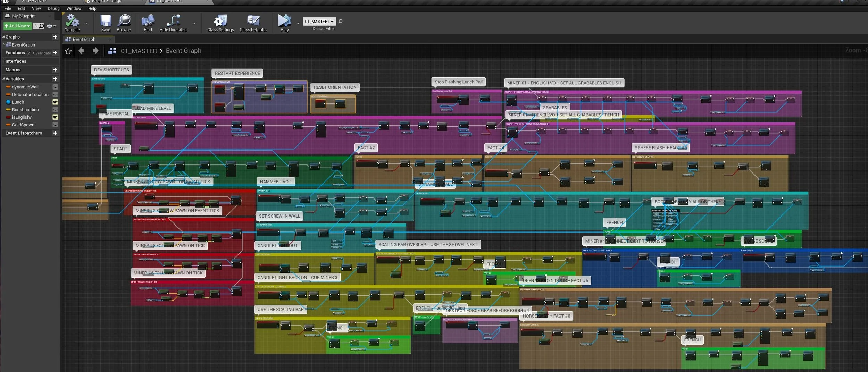Add a macro with the Macros plus
Viewport: 868px width, 372px height.
[55, 70]
